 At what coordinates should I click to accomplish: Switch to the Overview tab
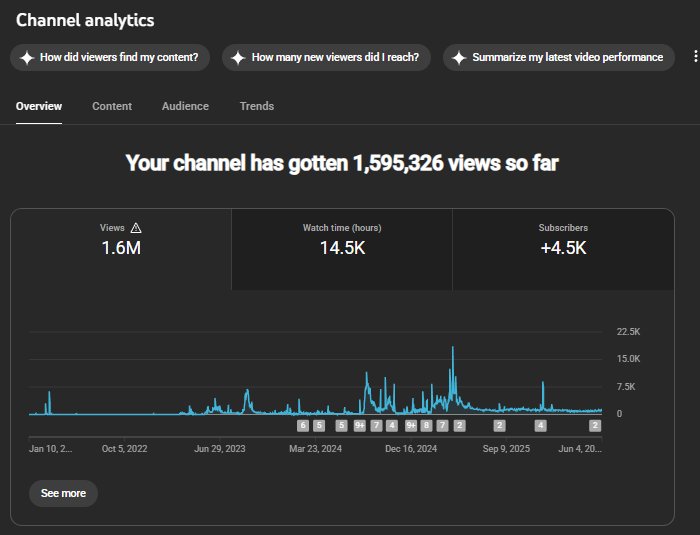click(39, 106)
